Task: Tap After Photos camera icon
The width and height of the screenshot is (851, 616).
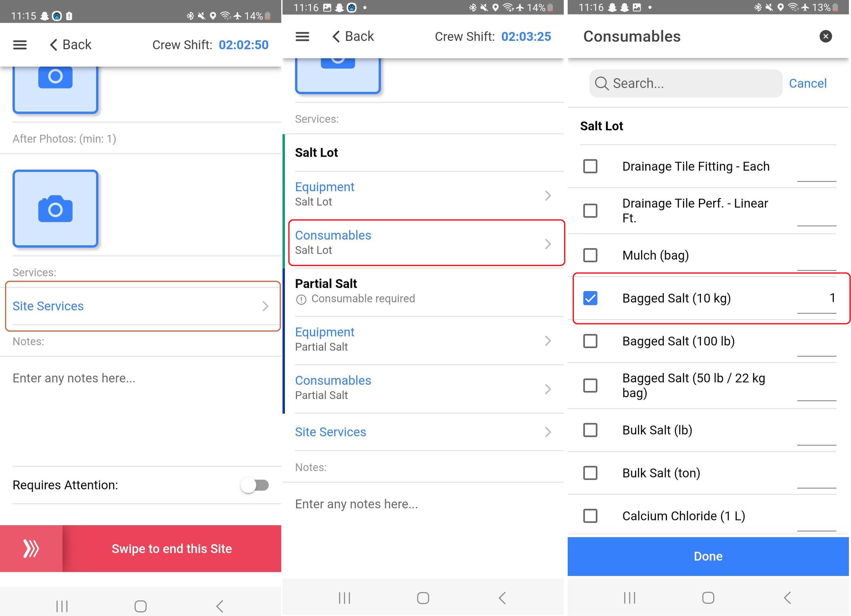Action: tap(55, 208)
